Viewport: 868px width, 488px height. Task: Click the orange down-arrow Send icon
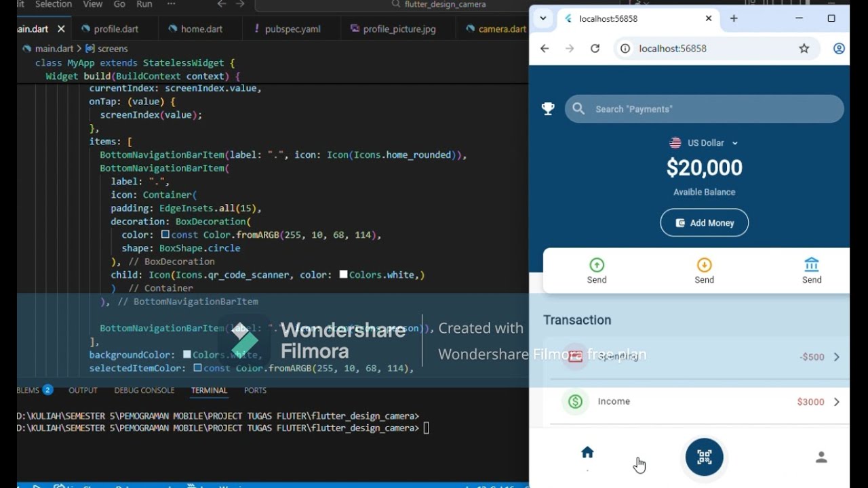pyautogui.click(x=704, y=265)
